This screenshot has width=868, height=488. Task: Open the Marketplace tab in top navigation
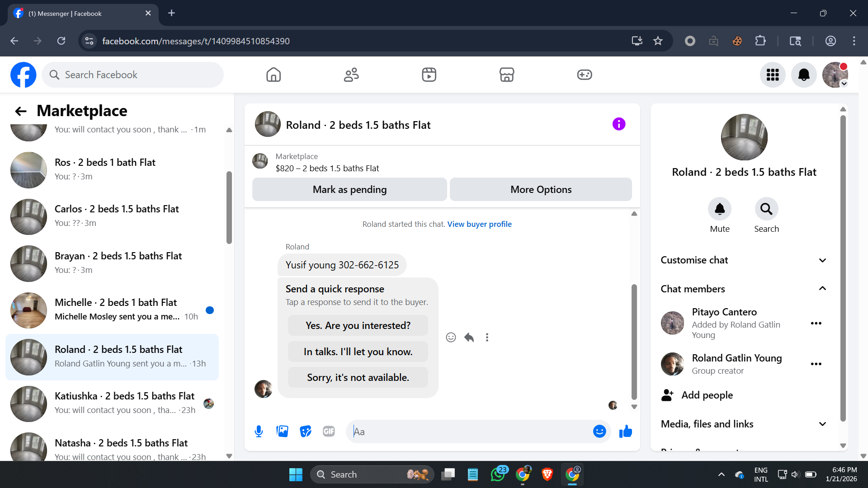[x=507, y=75]
